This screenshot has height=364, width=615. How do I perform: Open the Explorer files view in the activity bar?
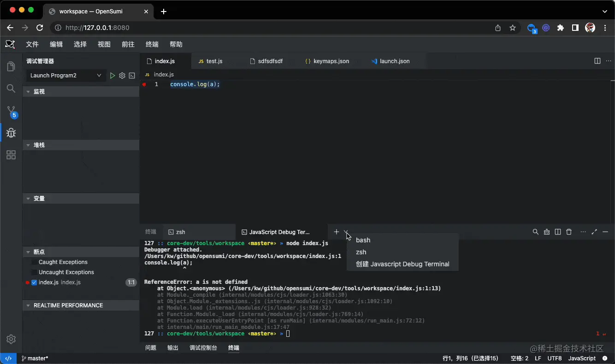pyautogui.click(x=11, y=67)
